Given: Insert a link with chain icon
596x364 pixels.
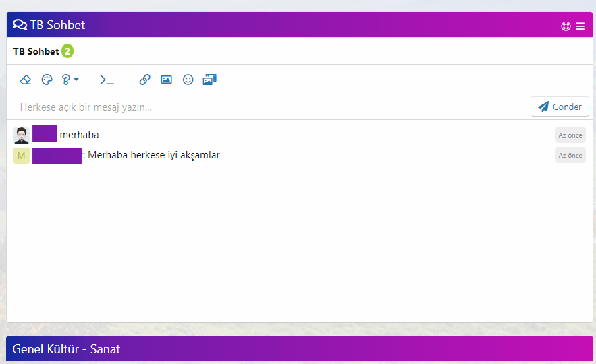Looking at the screenshot, I should (x=145, y=80).
